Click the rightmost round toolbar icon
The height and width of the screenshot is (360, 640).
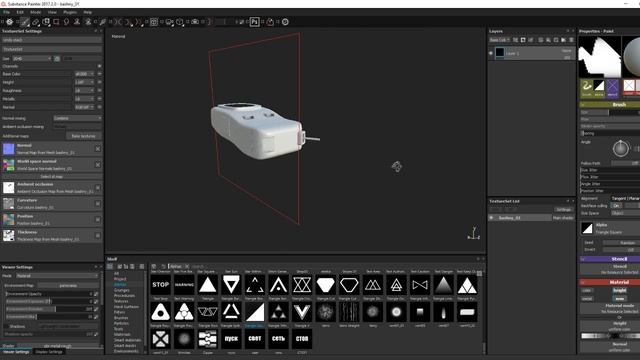[x=285, y=22]
